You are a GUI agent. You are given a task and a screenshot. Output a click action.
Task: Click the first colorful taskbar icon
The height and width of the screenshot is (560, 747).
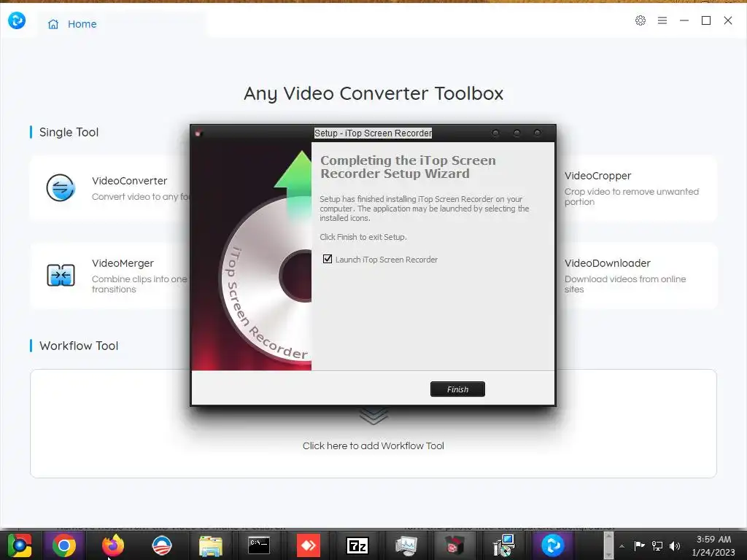pos(20,545)
